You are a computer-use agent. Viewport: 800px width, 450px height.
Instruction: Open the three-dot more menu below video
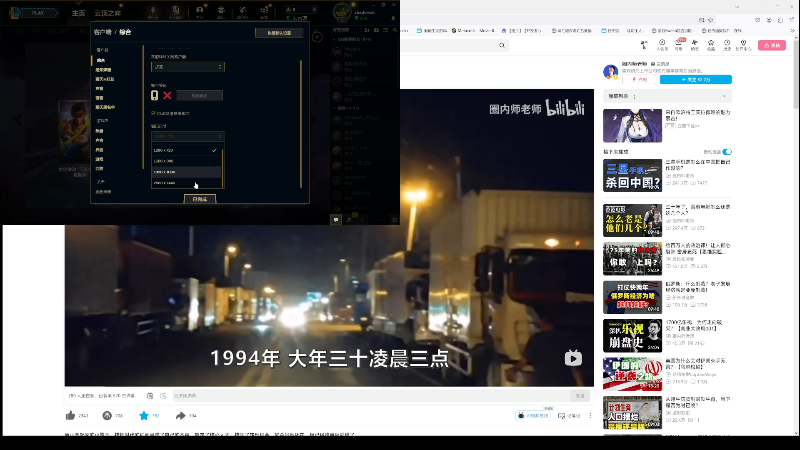tap(590, 416)
